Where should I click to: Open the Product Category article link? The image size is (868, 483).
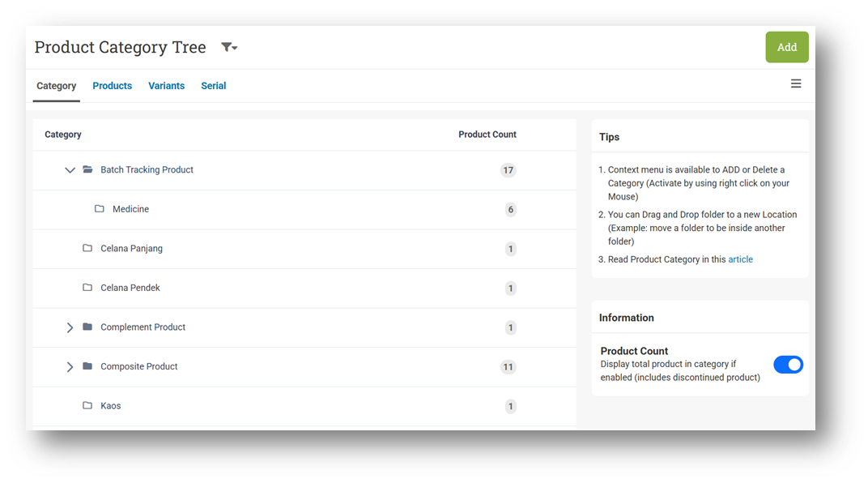[x=740, y=259]
